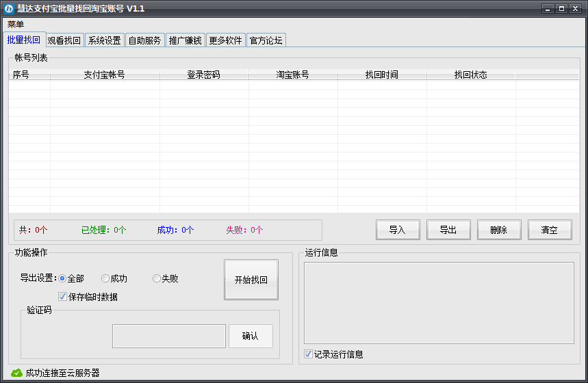This screenshot has height=383, width=588.
Task: Click the 导出 button
Action: (x=448, y=230)
